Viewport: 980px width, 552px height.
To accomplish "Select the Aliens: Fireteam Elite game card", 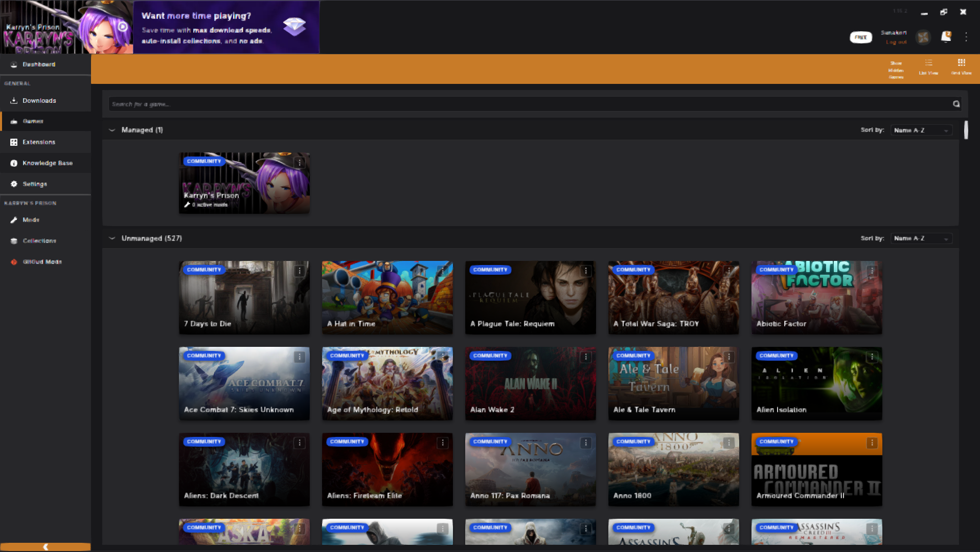I will click(388, 470).
